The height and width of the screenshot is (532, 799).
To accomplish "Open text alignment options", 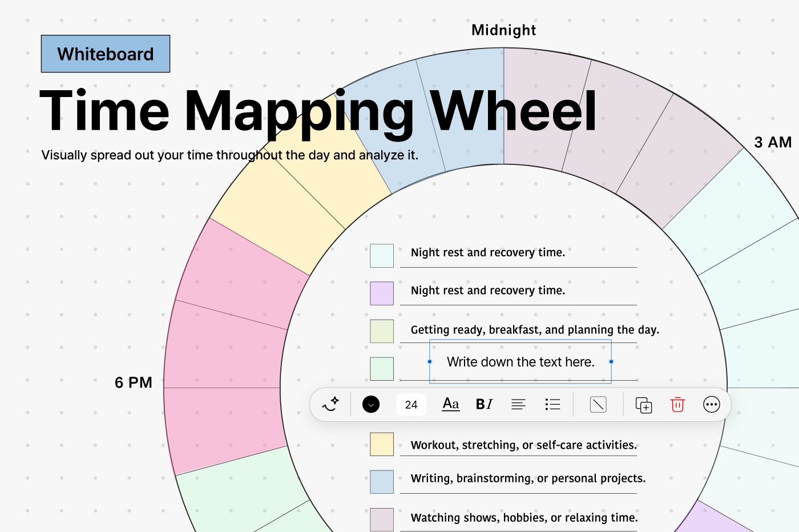I will click(518, 405).
